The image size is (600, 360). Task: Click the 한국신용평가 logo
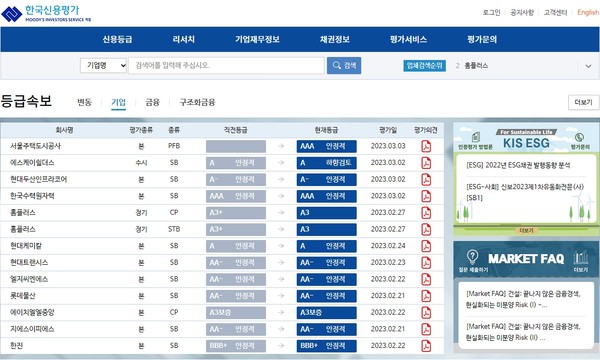click(x=46, y=13)
